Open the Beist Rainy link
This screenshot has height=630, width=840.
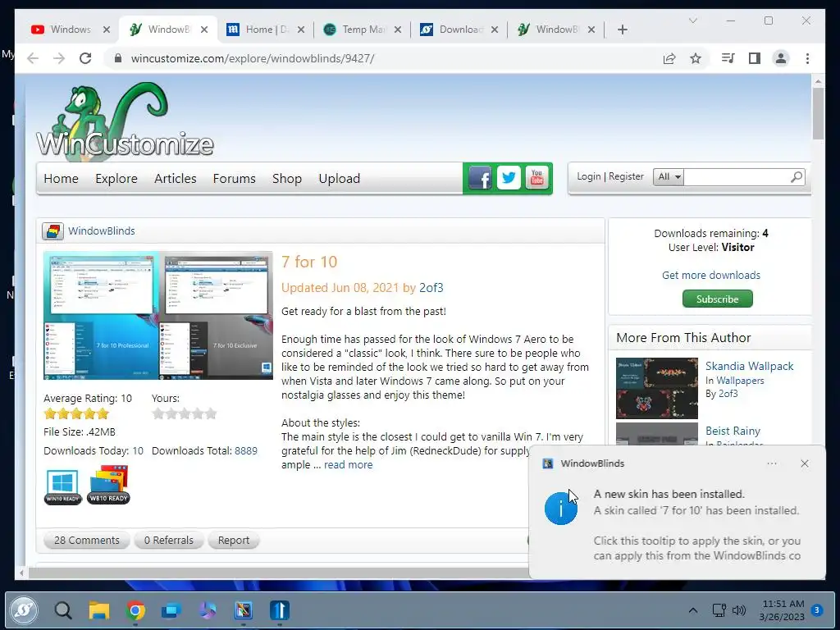[x=733, y=431]
